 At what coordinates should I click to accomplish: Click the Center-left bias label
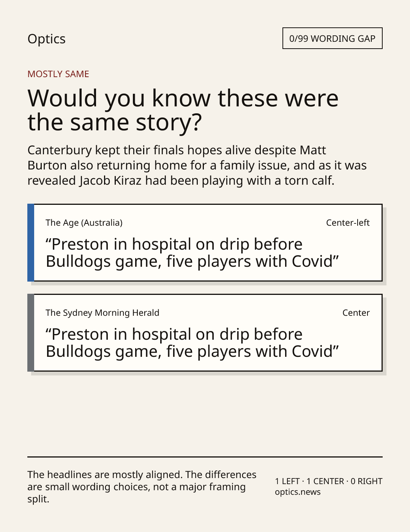pyautogui.click(x=348, y=223)
